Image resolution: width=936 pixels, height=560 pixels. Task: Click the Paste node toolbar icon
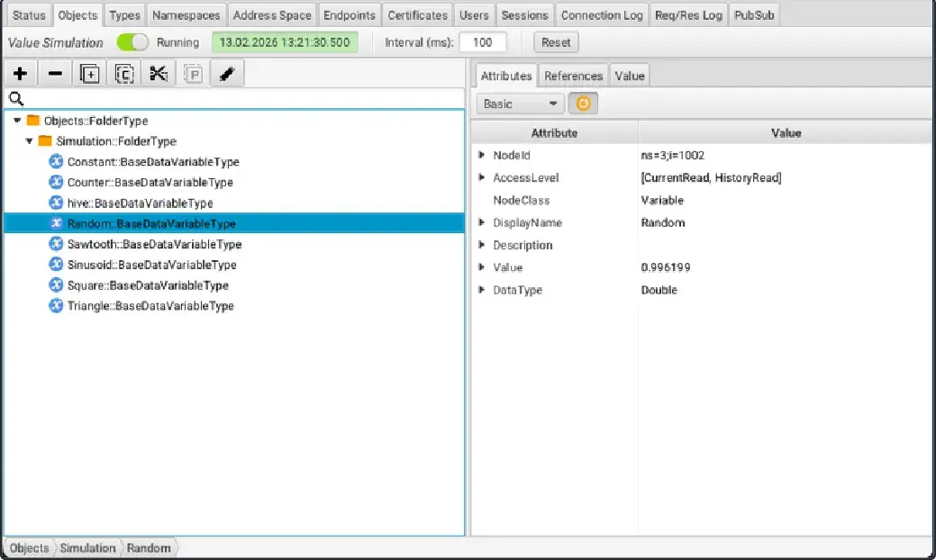point(193,74)
